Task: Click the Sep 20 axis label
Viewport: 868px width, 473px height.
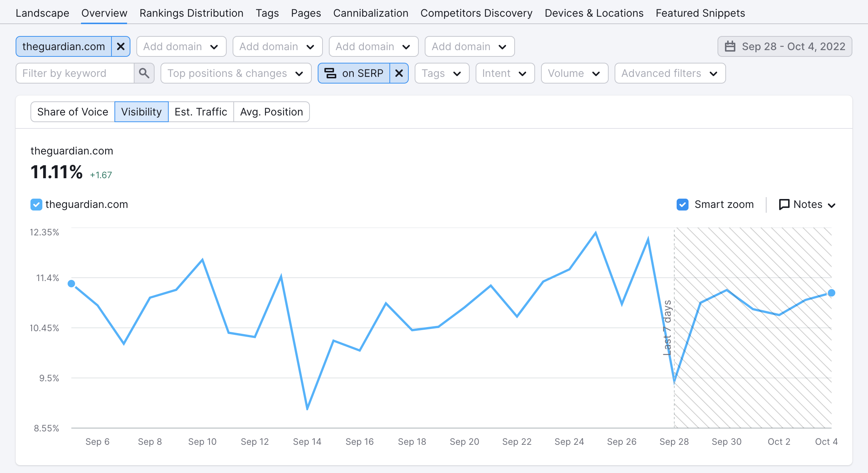Action: (x=464, y=441)
